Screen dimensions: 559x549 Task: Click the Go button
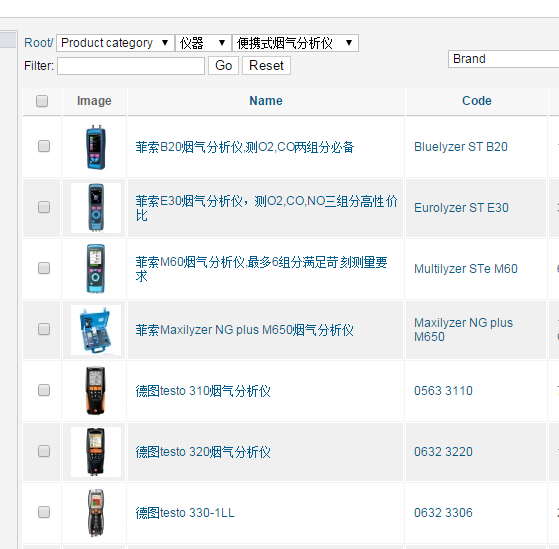(224, 66)
